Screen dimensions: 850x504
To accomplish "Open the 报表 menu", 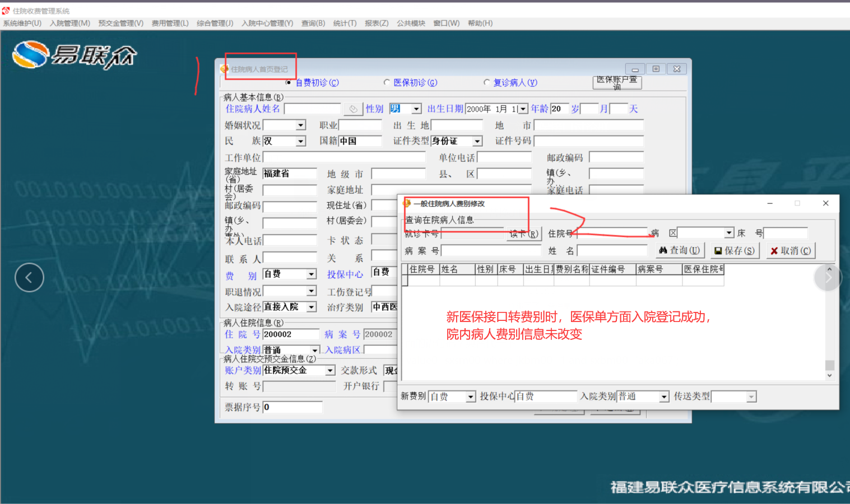I will tap(377, 23).
